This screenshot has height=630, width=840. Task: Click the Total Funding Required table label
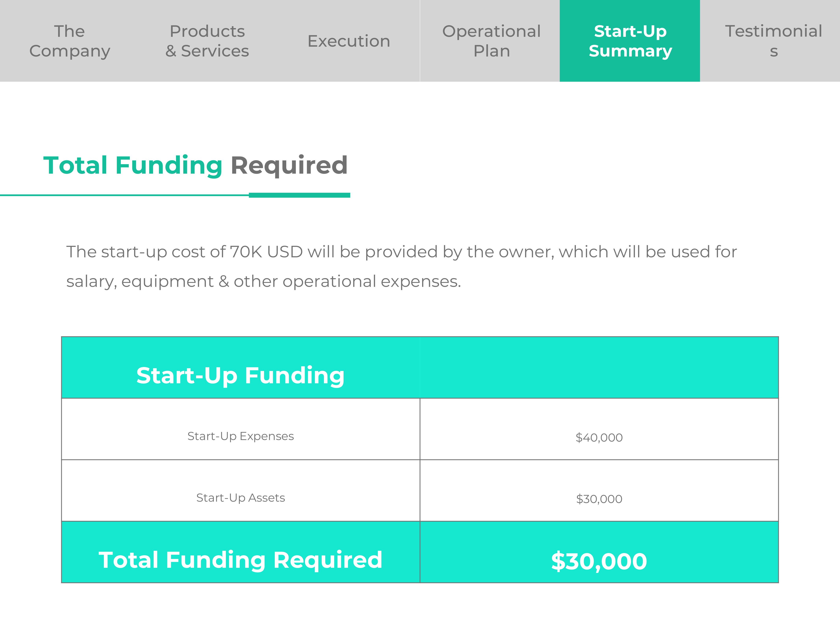click(x=240, y=560)
